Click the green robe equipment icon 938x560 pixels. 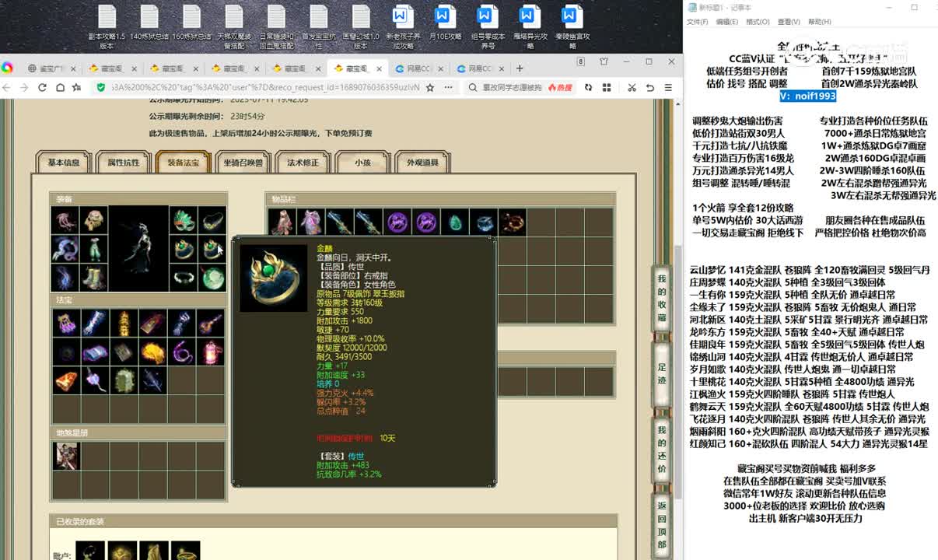pyautogui.click(x=94, y=250)
